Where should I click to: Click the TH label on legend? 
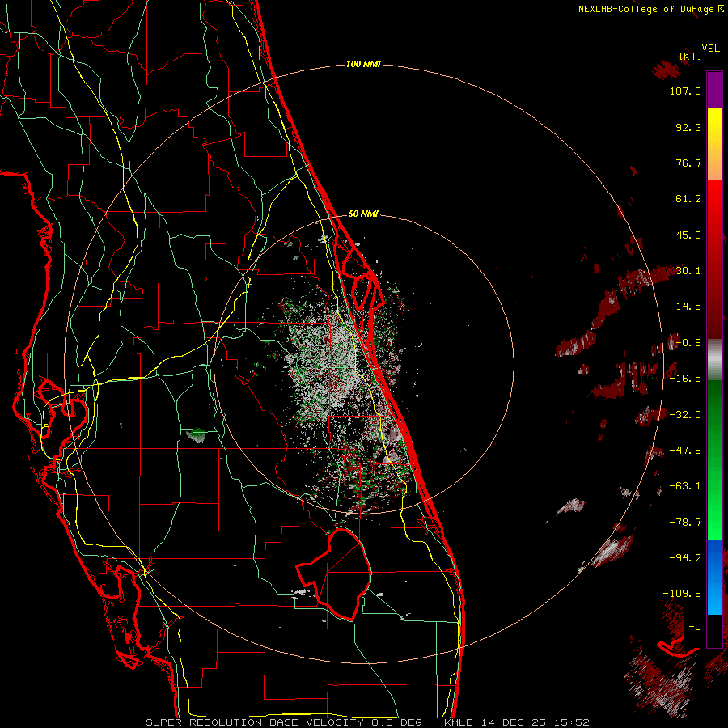click(x=695, y=629)
